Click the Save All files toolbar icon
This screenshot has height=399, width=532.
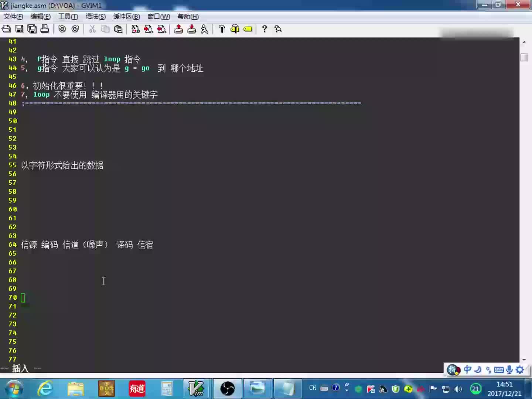(x=32, y=29)
